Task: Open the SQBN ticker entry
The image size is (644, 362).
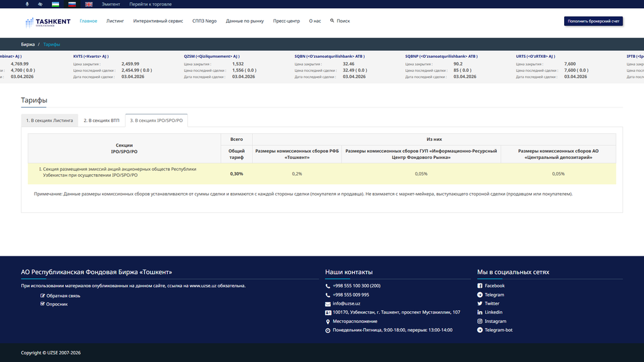Action: [x=330, y=56]
